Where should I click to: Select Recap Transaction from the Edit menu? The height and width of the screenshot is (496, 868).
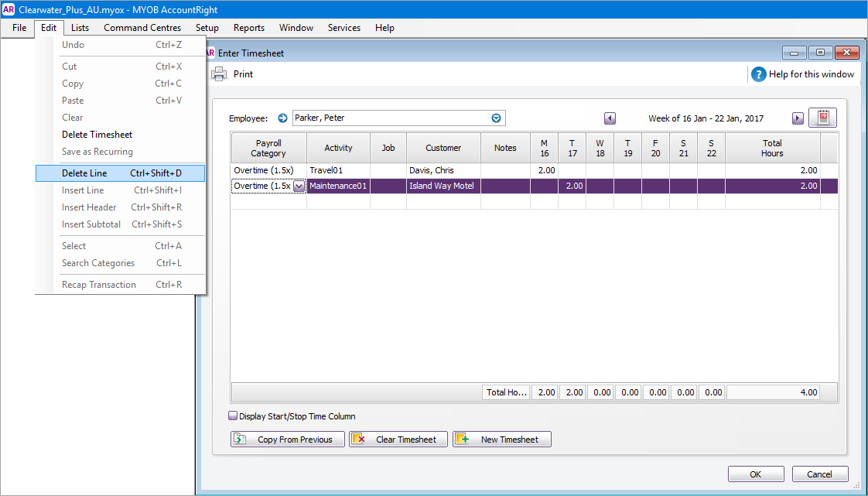point(98,284)
